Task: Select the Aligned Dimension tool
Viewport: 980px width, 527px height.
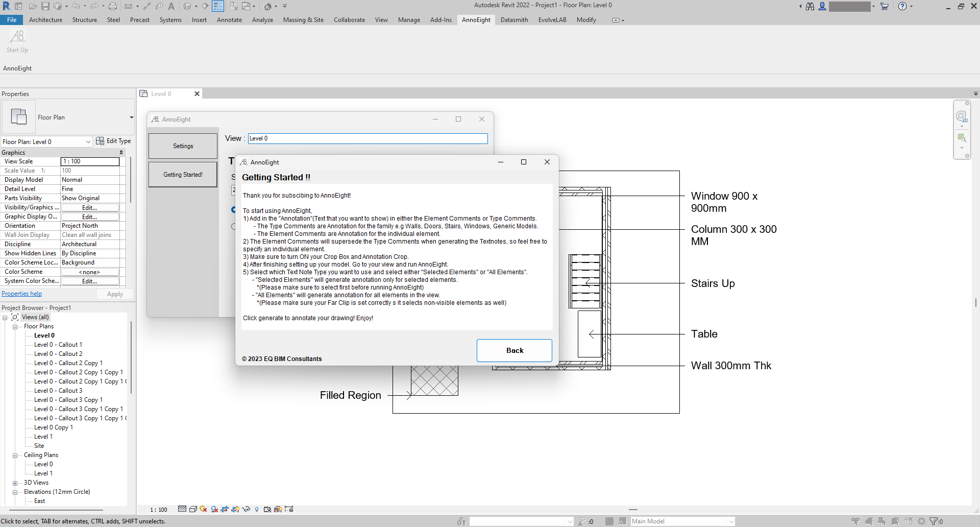Action: click(147, 6)
